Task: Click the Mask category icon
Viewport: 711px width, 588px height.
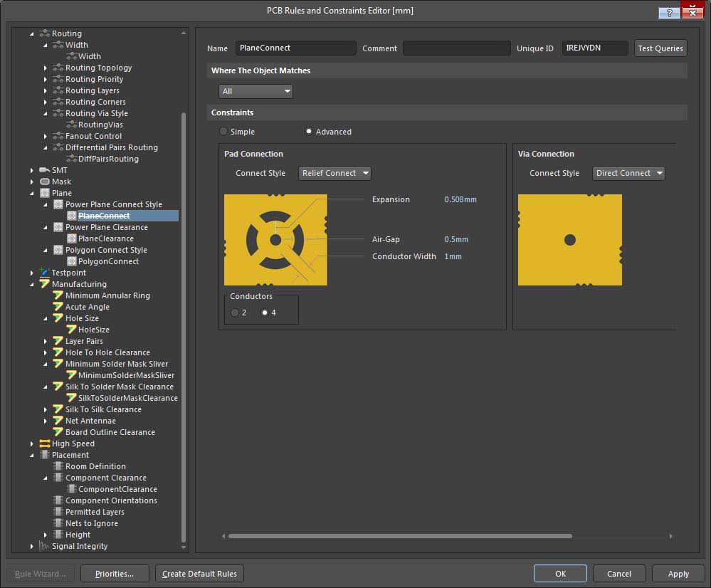Action: (x=45, y=182)
